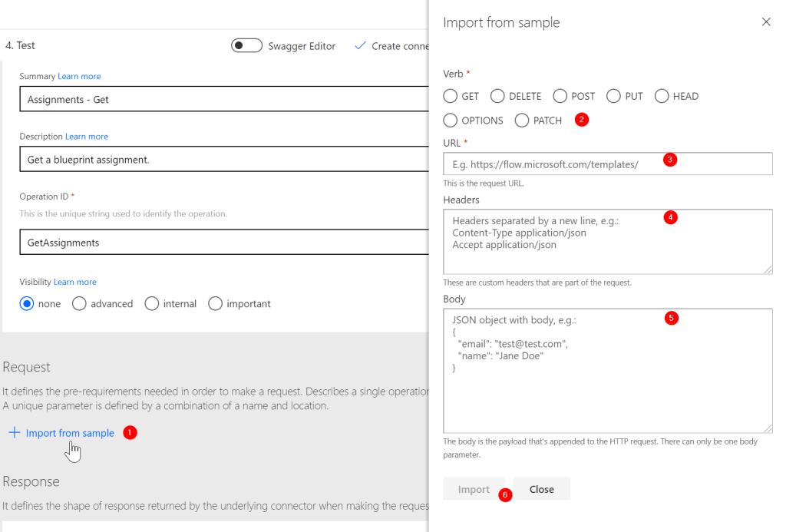Select the HEAD verb radio button
Screen dimensions: 786x532
pos(662,97)
